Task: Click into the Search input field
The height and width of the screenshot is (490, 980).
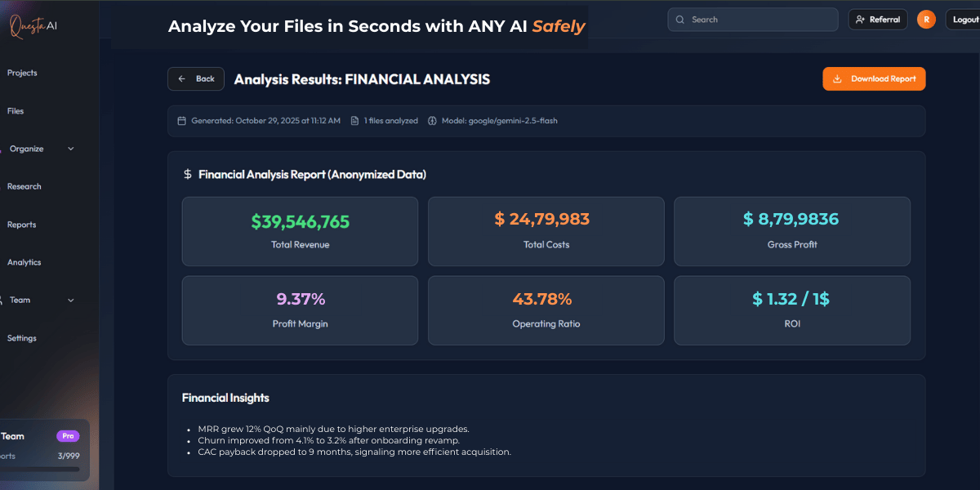Action: 759,20
